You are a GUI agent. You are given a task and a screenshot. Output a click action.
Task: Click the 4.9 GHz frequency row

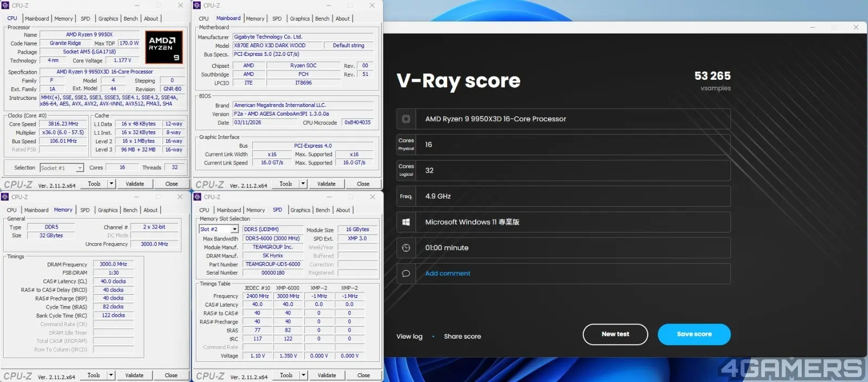tap(564, 196)
